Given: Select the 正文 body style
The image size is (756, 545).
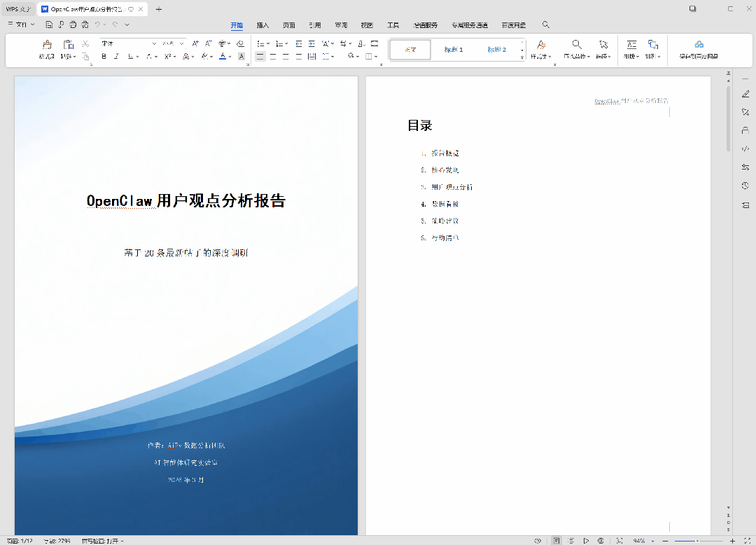Looking at the screenshot, I should click(x=410, y=50).
